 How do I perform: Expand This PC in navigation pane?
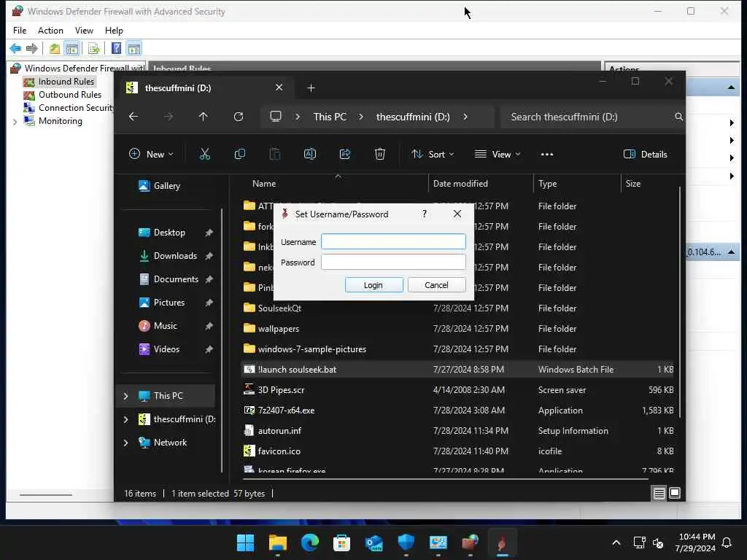(x=125, y=396)
